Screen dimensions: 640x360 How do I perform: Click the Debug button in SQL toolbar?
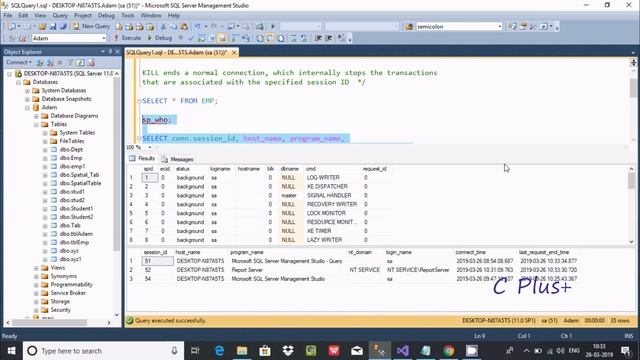160,38
